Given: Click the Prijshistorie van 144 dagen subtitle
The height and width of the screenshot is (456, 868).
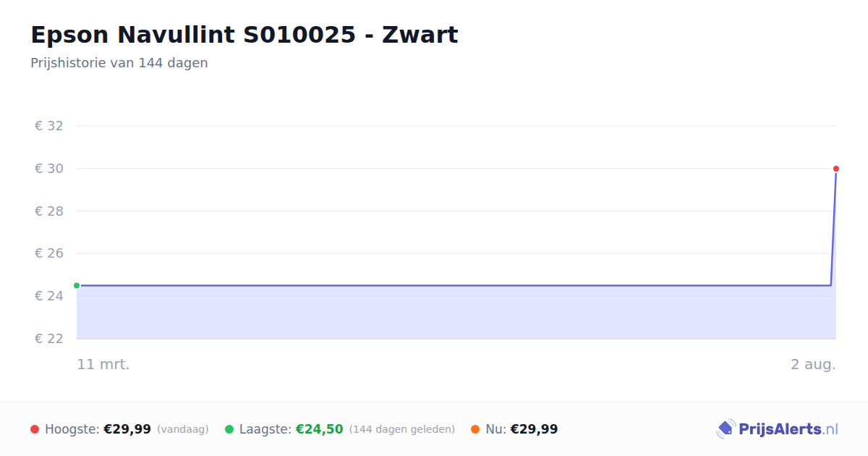Looking at the screenshot, I should 119,63.
